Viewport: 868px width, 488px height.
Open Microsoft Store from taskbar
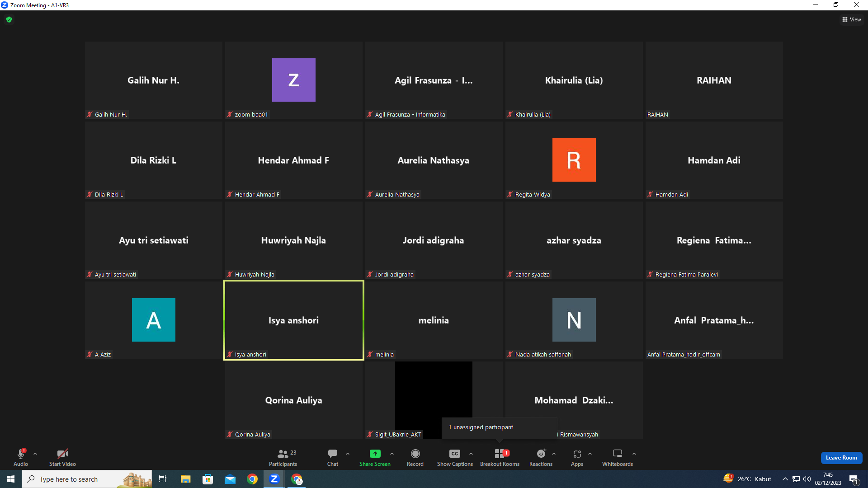pos(208,479)
